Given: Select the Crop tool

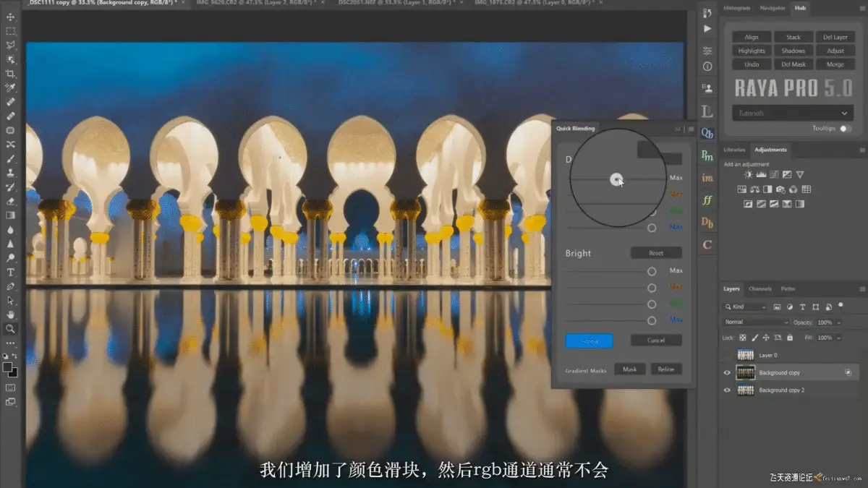Looking at the screenshot, I should pyautogui.click(x=11, y=74).
